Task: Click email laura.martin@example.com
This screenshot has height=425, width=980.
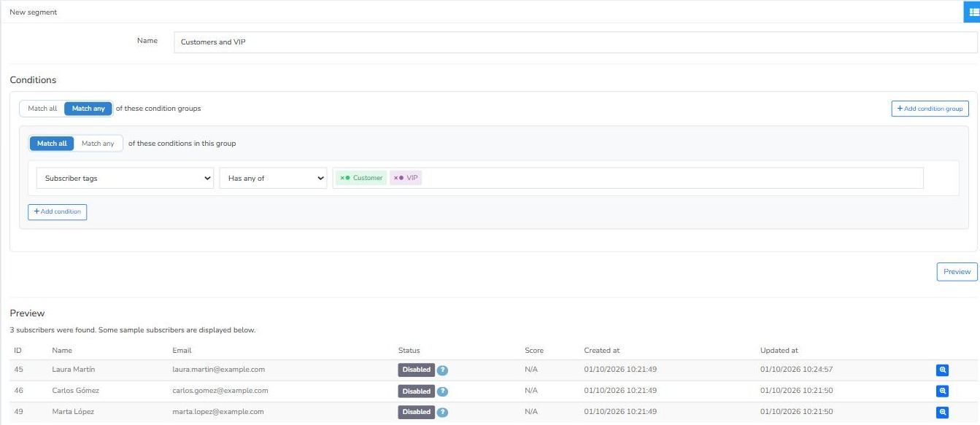Action: (218, 370)
